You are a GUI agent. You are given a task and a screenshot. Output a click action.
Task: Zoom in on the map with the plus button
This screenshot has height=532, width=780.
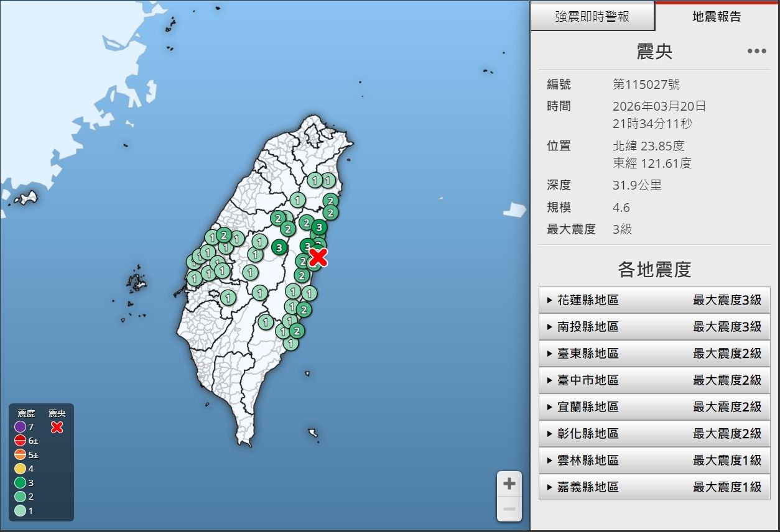point(509,484)
